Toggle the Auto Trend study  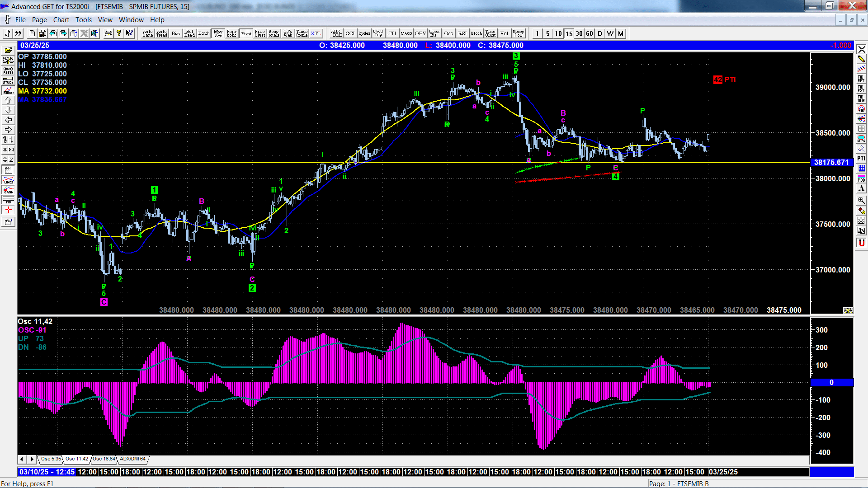coord(162,33)
